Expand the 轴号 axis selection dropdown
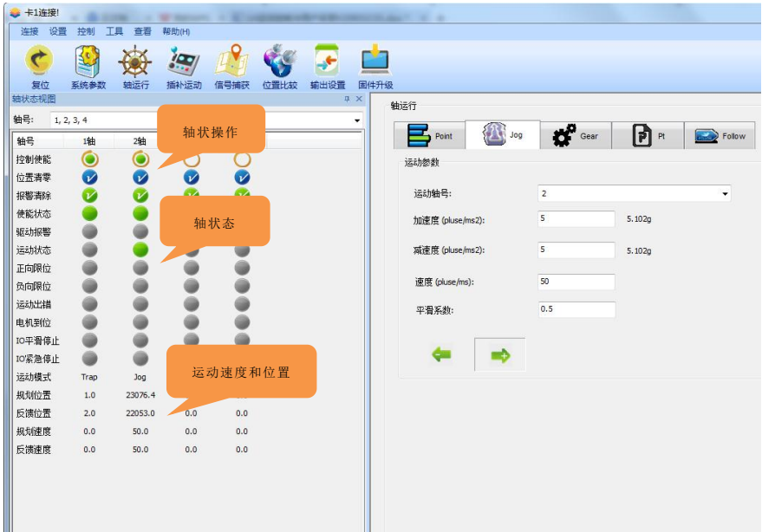This screenshot has height=532, width=762. click(x=357, y=120)
